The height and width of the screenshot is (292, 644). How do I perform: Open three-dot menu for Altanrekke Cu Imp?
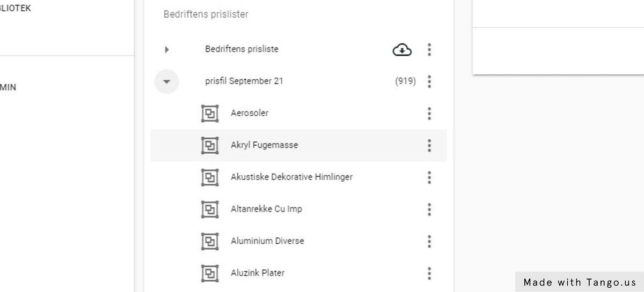(x=429, y=209)
